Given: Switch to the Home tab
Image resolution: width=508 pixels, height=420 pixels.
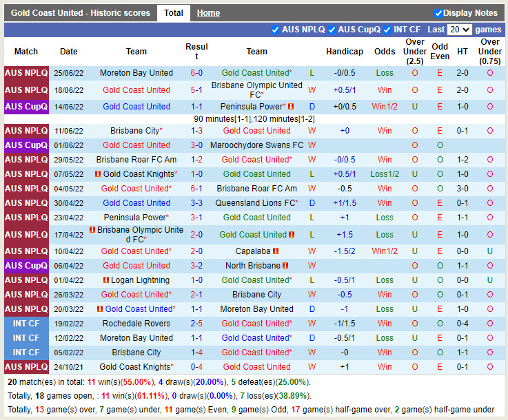Looking at the screenshot, I should click(x=208, y=13).
